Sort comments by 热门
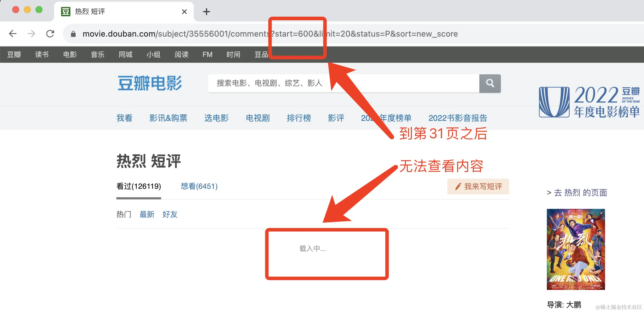The height and width of the screenshot is (312, 644). [124, 214]
